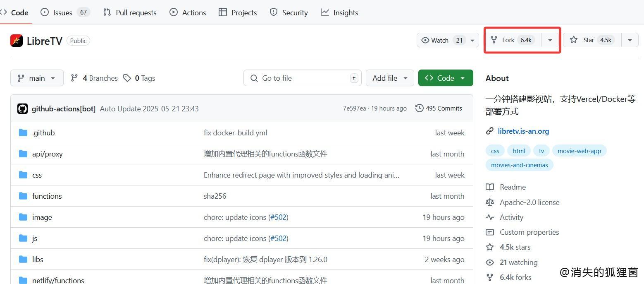The image size is (644, 284).
Task: Open the css folder name
Action: click(37, 175)
